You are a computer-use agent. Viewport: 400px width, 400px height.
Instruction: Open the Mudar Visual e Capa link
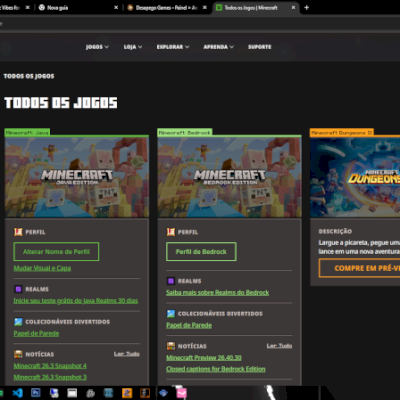[x=42, y=268]
